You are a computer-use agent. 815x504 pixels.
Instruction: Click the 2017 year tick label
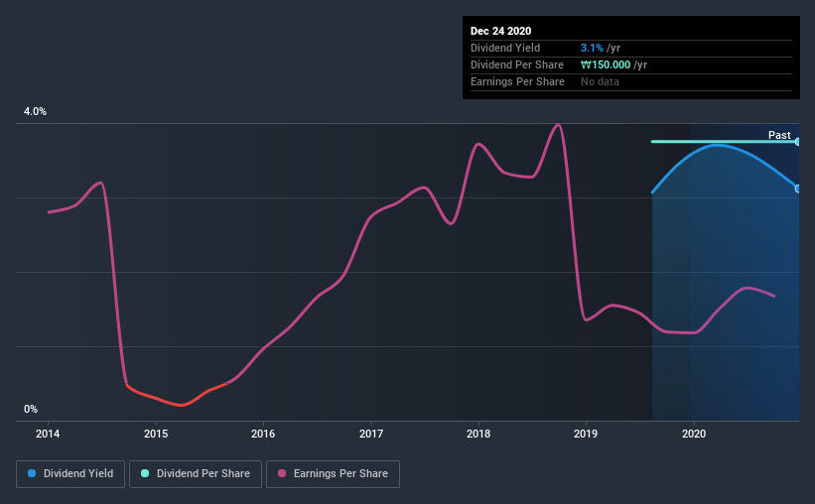371,434
